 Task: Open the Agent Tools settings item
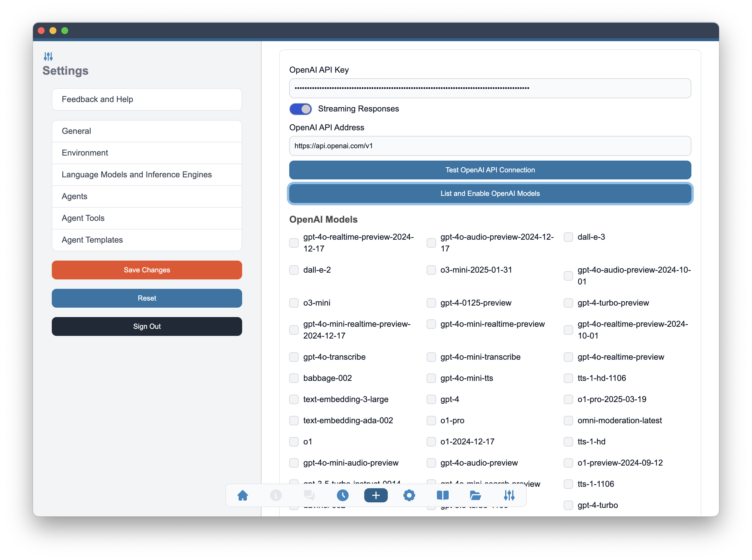[147, 218]
